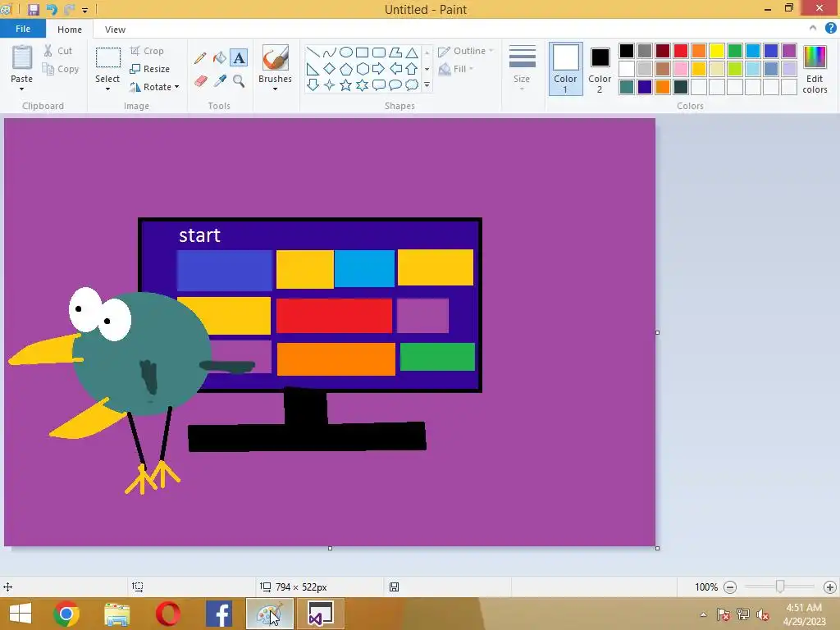
Task: Open the shape Fill dropdown
Action: pyautogui.click(x=456, y=69)
